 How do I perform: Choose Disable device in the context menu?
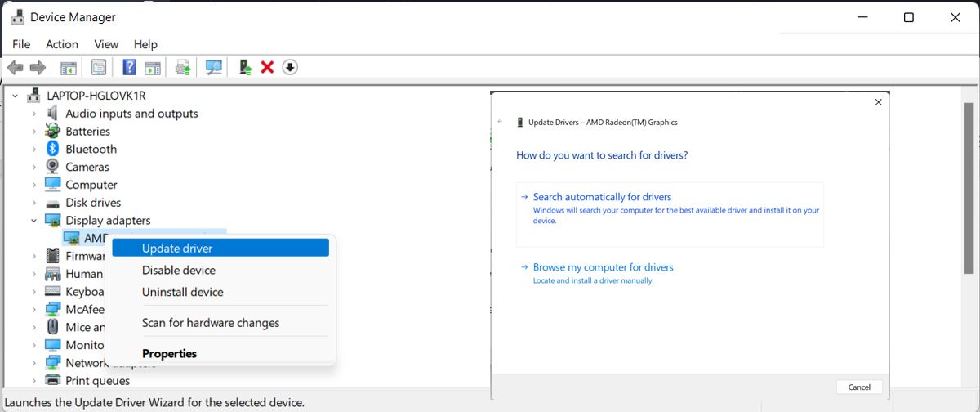coord(220,270)
